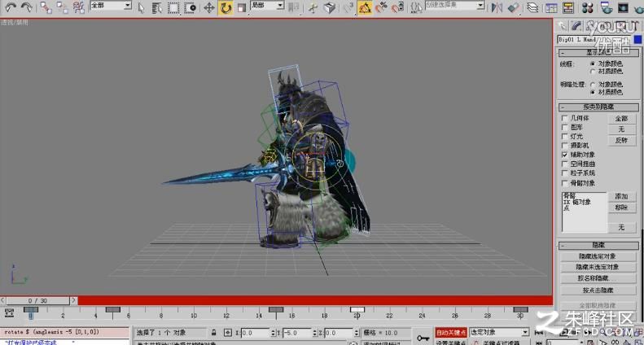The height and width of the screenshot is (345, 644).
Task: Activate the Select and Scale tool
Action: (242, 7)
